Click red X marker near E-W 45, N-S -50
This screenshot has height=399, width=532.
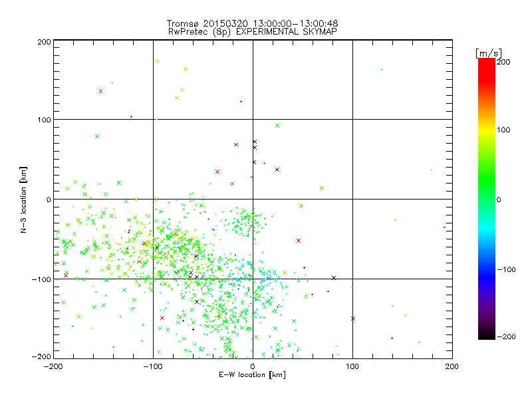(299, 241)
